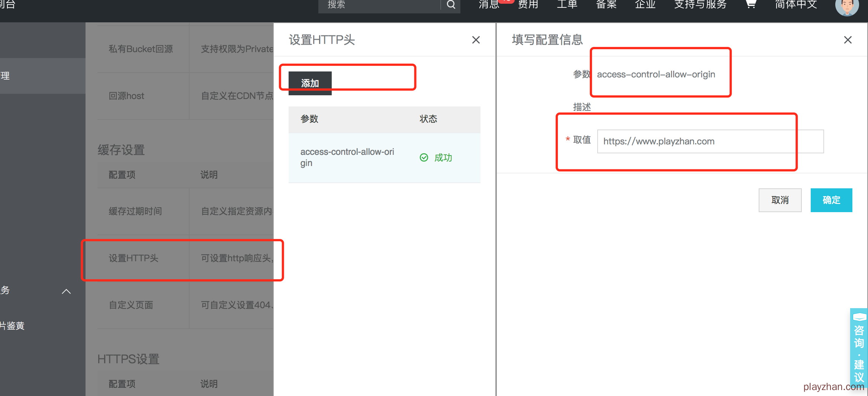Viewport: 868px width, 396px height.
Task: Close the 设置HTTP头 panel
Action: [476, 40]
